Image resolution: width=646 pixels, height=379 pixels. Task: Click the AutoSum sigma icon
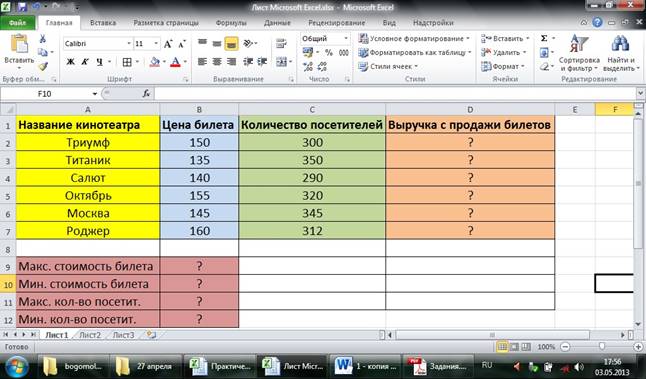544,38
